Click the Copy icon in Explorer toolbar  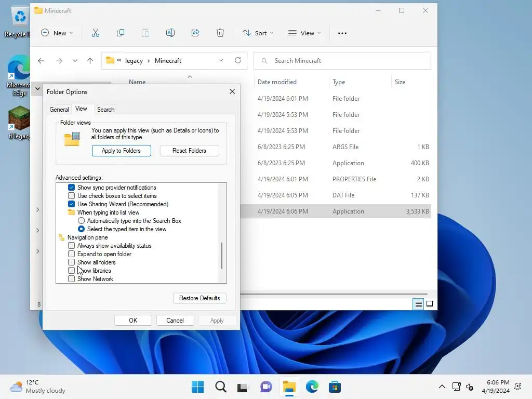(x=121, y=33)
